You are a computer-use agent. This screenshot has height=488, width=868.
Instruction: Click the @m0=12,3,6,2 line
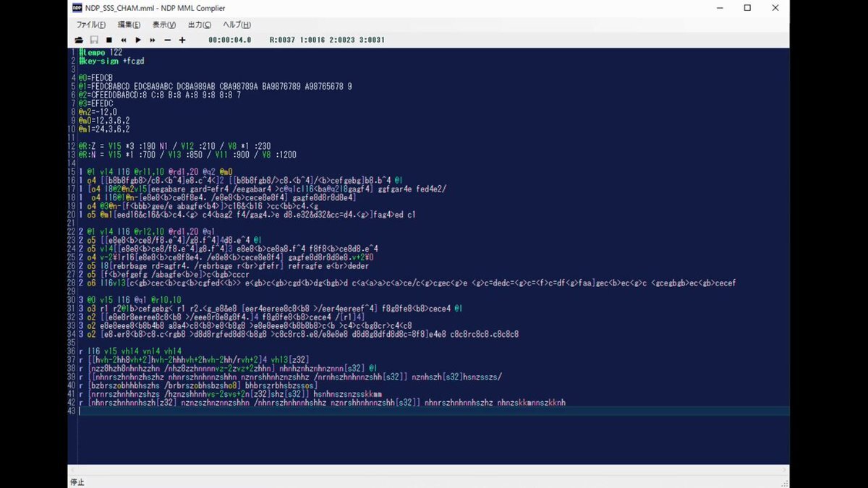pos(104,121)
